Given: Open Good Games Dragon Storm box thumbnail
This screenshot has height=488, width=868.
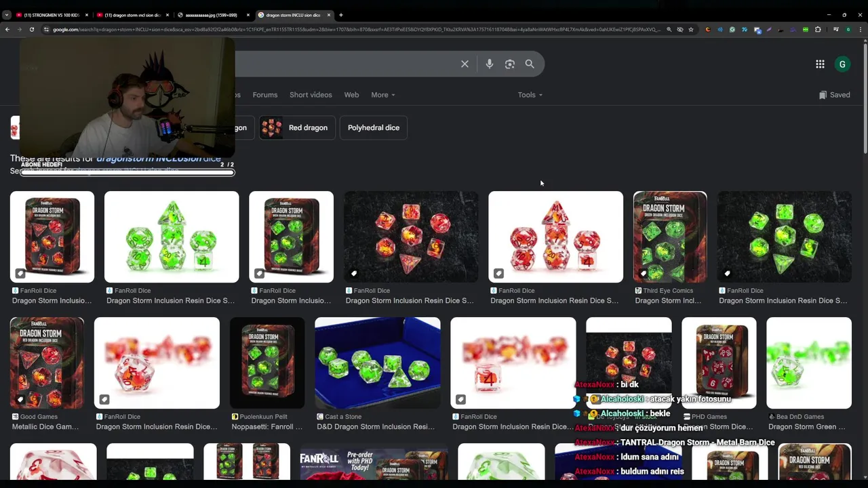Looking at the screenshot, I should (x=47, y=363).
